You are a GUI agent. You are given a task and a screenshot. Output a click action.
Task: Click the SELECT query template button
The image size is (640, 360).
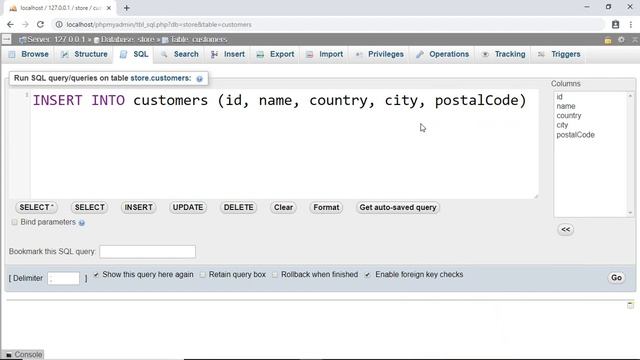pyautogui.click(x=89, y=207)
